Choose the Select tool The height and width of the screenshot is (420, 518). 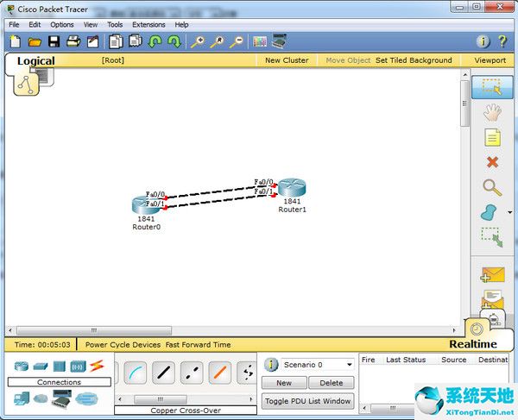(x=492, y=87)
